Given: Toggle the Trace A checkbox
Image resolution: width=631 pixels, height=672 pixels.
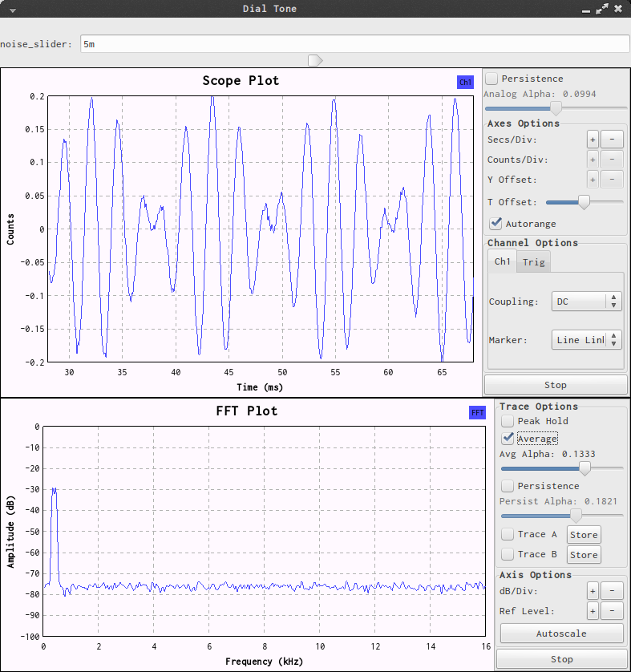Looking at the screenshot, I should click(508, 534).
